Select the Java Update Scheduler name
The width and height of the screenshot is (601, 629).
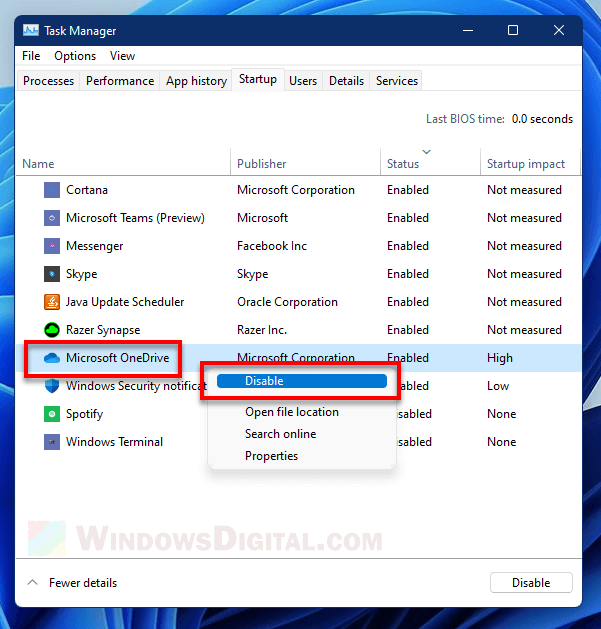(125, 302)
